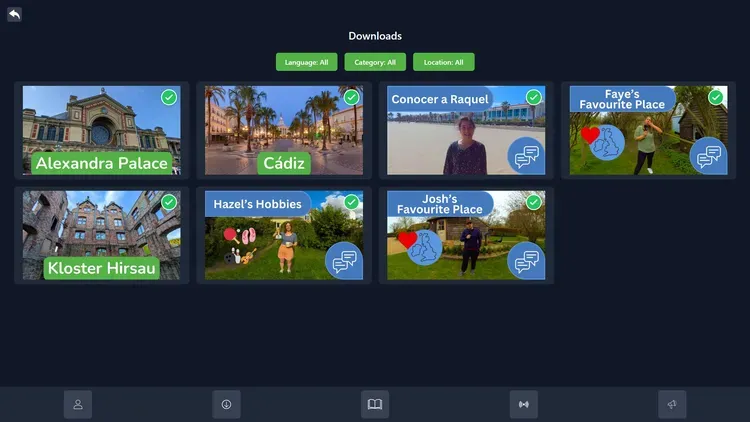This screenshot has width=750, height=422.
Task: Click the Conocer a Raquel title
Action: [440, 99]
